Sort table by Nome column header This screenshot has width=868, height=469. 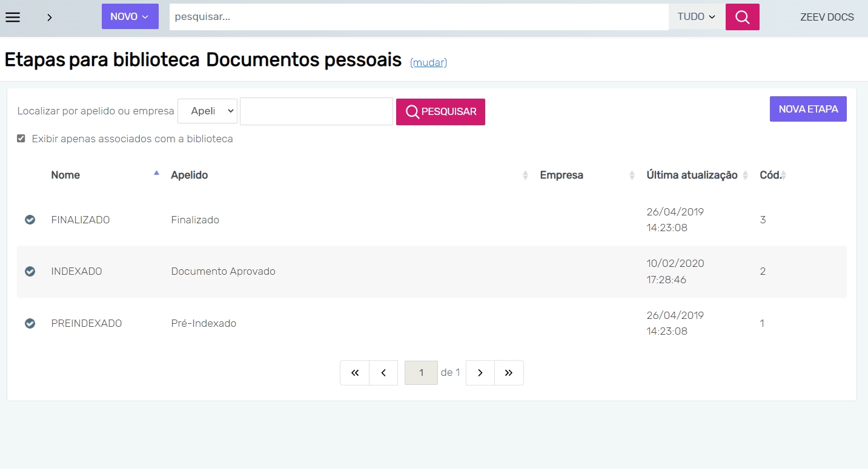click(x=65, y=175)
